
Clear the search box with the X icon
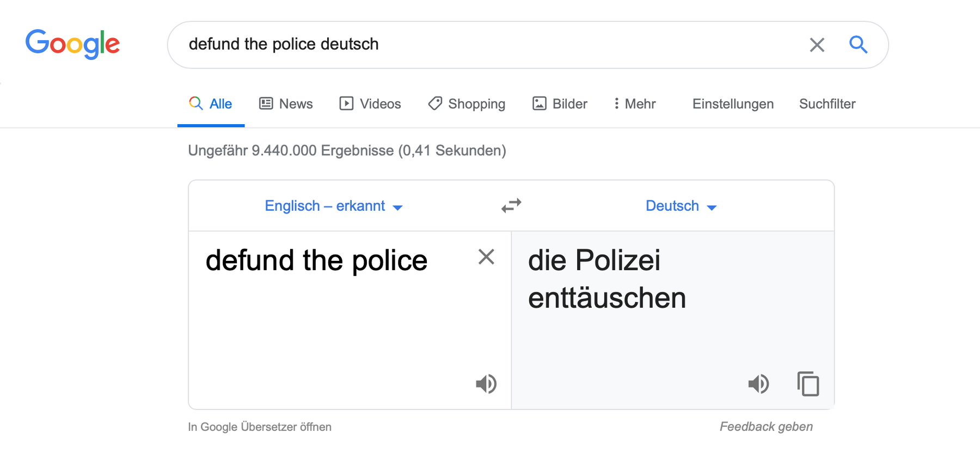tap(817, 45)
